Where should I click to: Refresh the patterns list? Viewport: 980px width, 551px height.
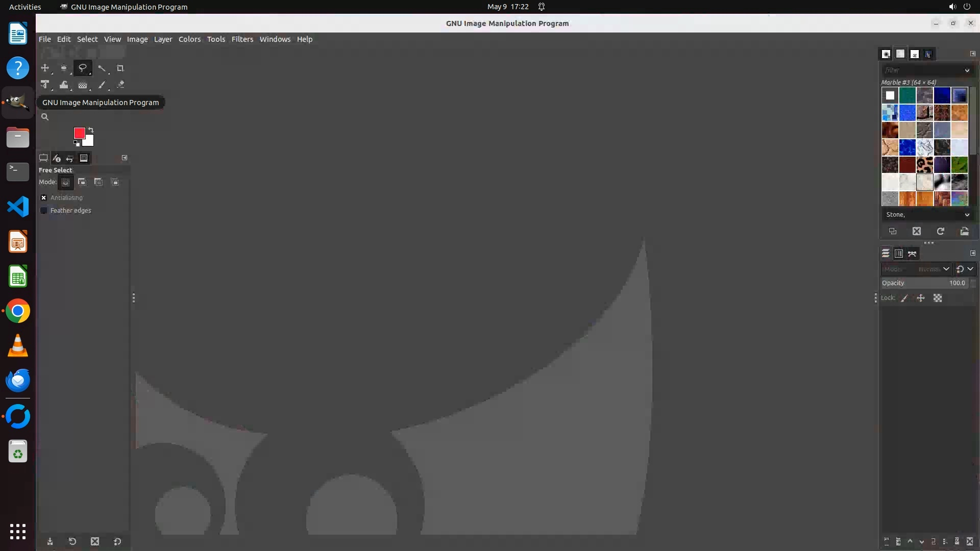[940, 231]
